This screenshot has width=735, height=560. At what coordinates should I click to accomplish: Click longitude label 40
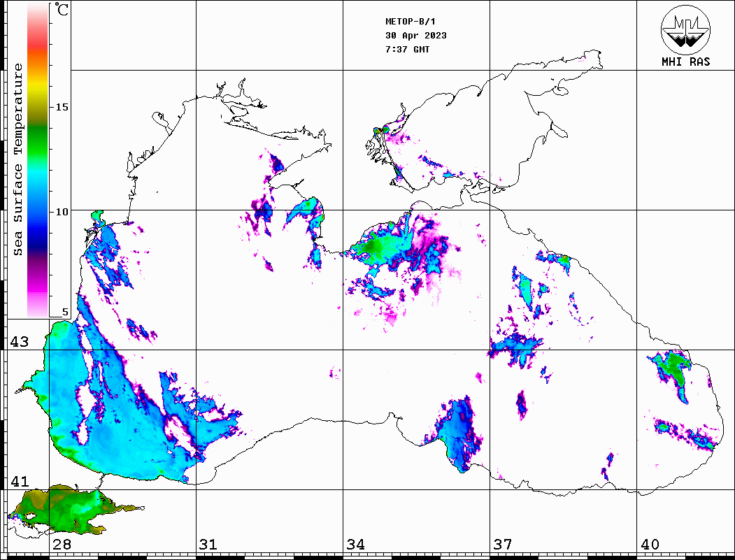(x=650, y=545)
